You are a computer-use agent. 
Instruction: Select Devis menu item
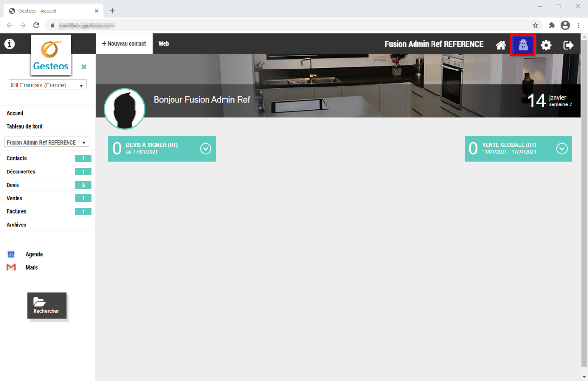[13, 185]
